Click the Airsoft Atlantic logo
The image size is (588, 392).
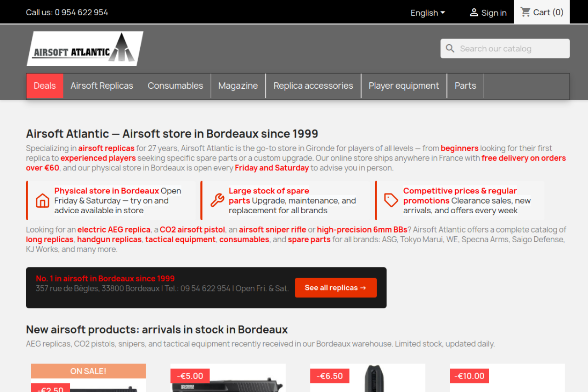tap(85, 49)
